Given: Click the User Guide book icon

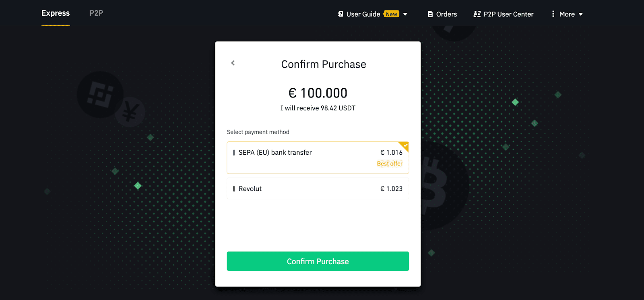Looking at the screenshot, I should click(x=341, y=14).
